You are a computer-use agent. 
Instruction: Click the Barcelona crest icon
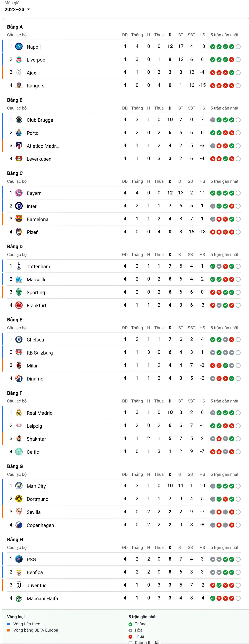tap(19, 219)
